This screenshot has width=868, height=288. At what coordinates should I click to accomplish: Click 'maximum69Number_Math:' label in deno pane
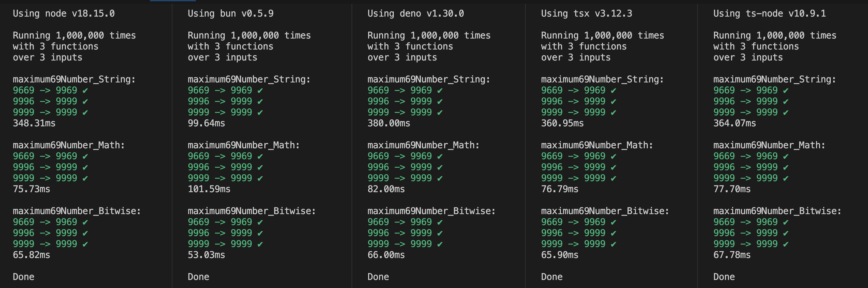(x=424, y=145)
